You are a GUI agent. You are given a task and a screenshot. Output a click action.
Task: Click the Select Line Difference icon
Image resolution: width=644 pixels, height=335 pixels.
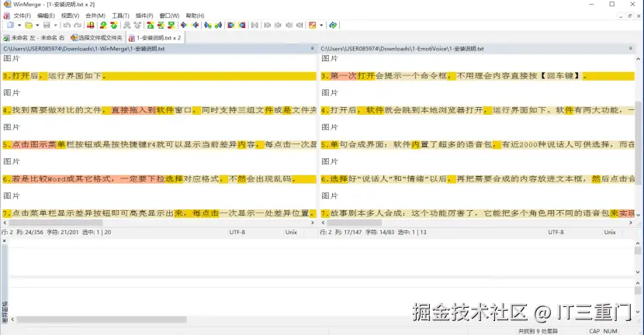point(90,25)
